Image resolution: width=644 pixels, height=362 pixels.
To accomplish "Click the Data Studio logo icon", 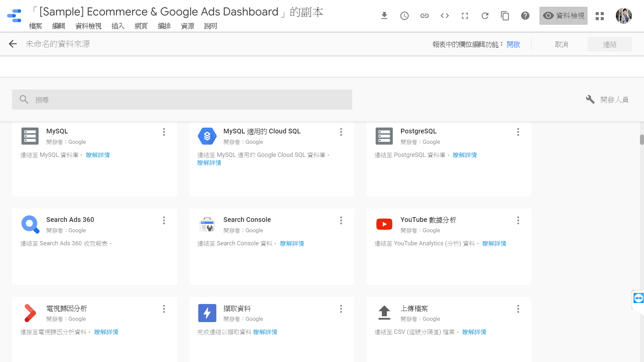I will [14, 16].
